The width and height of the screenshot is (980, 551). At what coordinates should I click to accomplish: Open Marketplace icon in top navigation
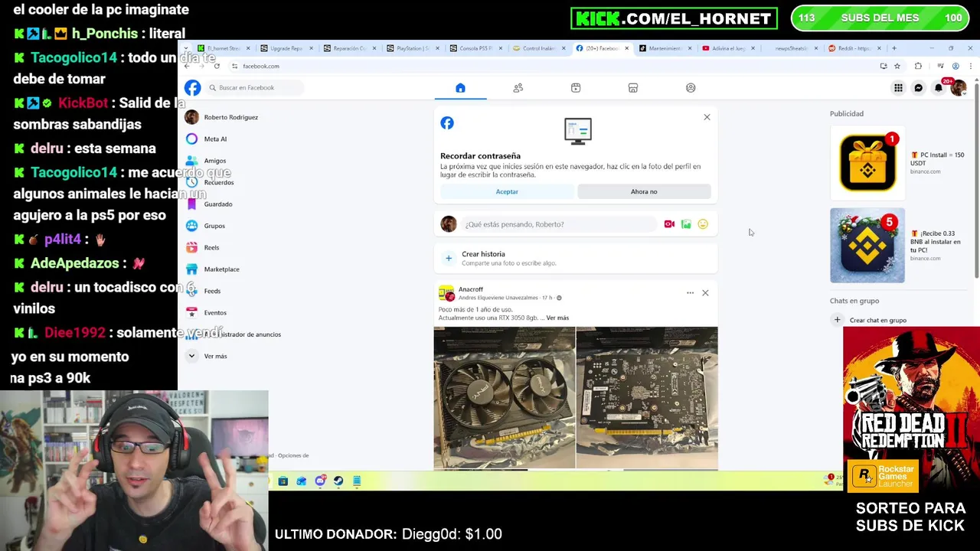633,88
